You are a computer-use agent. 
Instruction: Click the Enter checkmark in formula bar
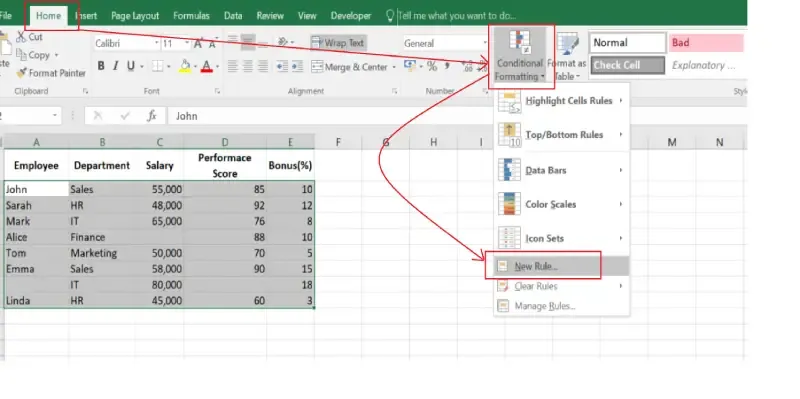pyautogui.click(x=125, y=116)
